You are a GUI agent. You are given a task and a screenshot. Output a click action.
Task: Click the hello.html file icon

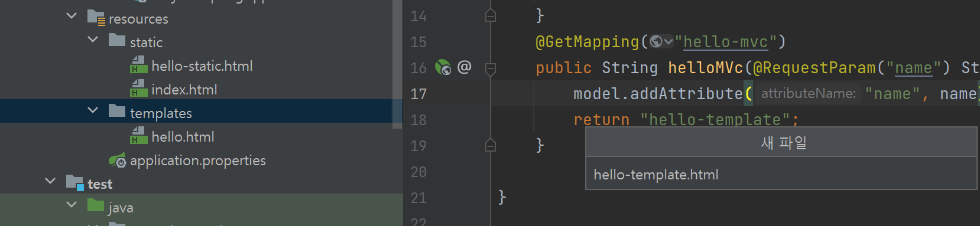[138, 135]
